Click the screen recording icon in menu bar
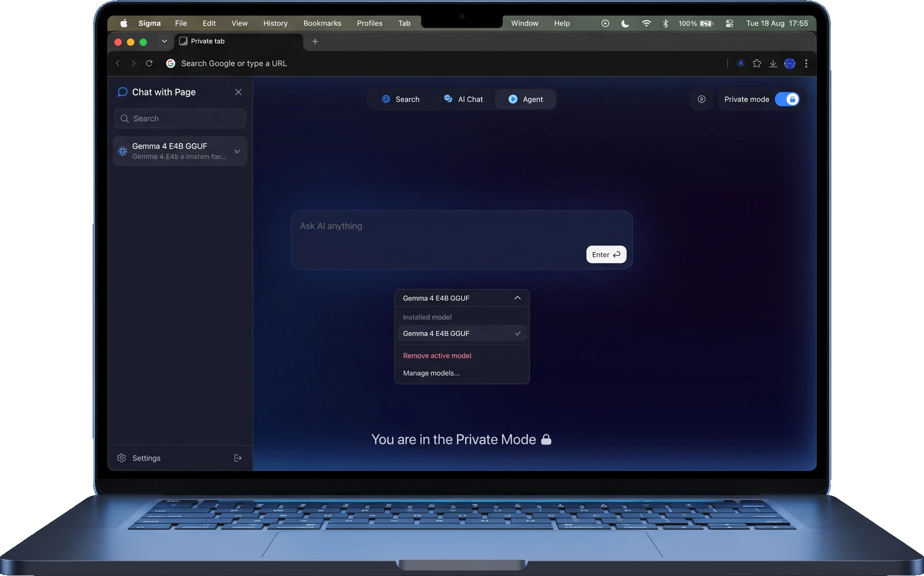This screenshot has height=576, width=924. (605, 23)
